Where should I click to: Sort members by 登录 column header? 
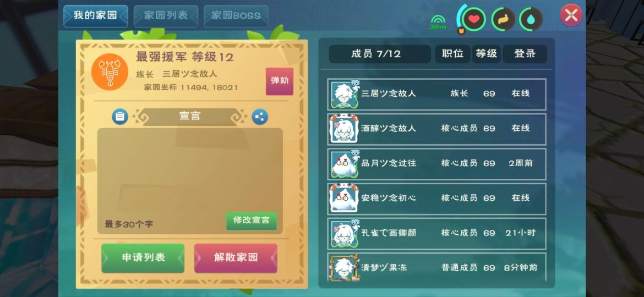(x=525, y=54)
